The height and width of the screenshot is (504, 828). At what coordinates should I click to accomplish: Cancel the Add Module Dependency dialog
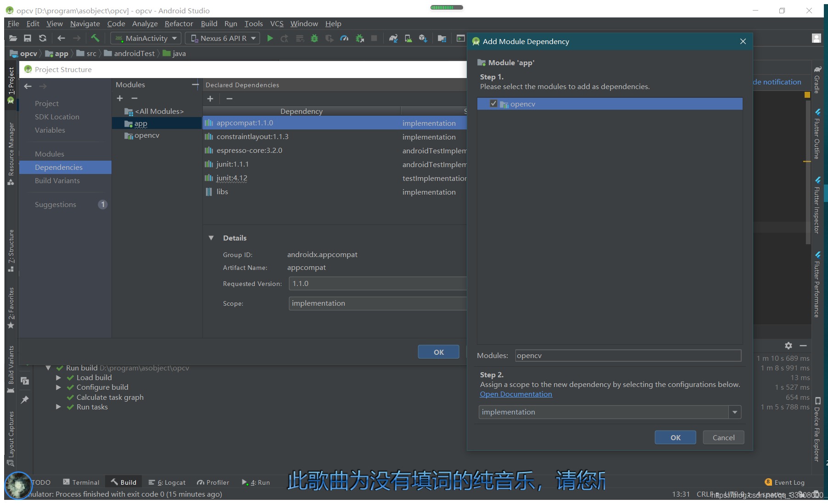[723, 438]
